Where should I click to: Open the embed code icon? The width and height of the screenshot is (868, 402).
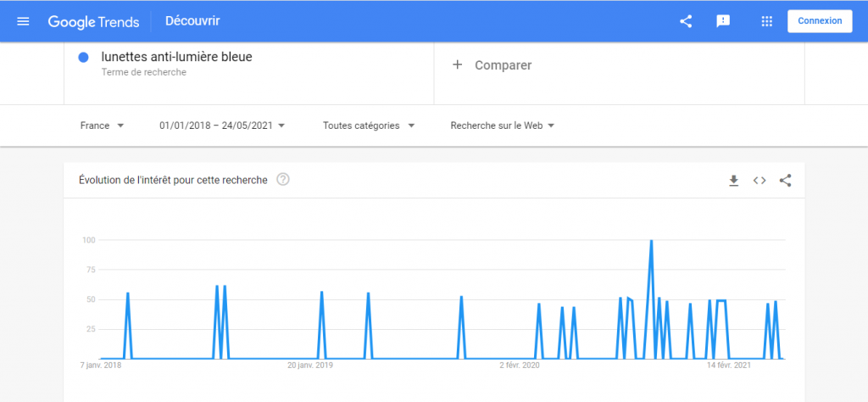point(759,180)
